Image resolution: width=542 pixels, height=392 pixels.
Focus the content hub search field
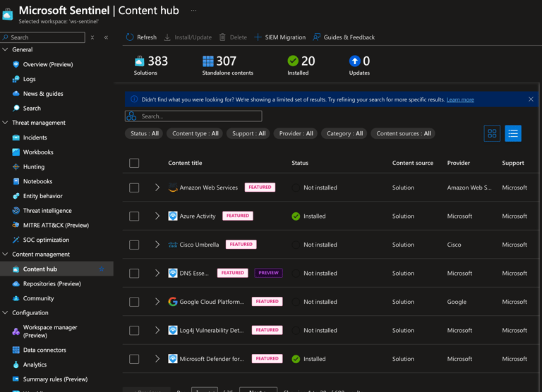(x=193, y=116)
